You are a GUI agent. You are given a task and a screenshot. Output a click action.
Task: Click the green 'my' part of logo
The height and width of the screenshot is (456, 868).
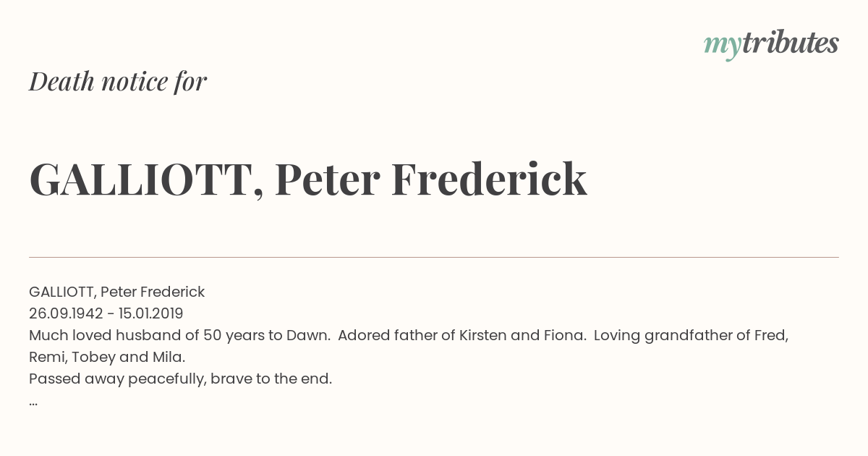click(x=723, y=47)
